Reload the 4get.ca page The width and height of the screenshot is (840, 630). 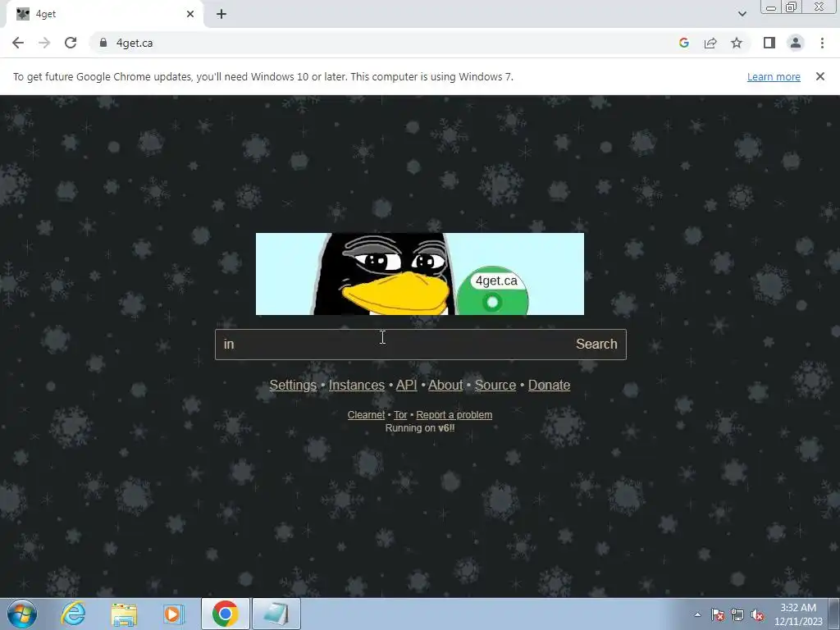[x=71, y=43]
